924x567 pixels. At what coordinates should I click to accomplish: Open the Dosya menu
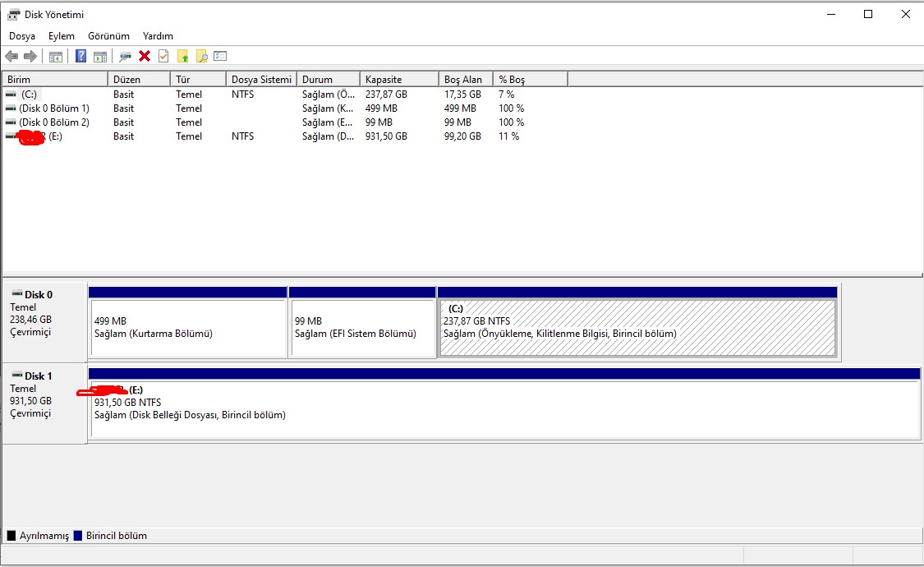pos(22,36)
